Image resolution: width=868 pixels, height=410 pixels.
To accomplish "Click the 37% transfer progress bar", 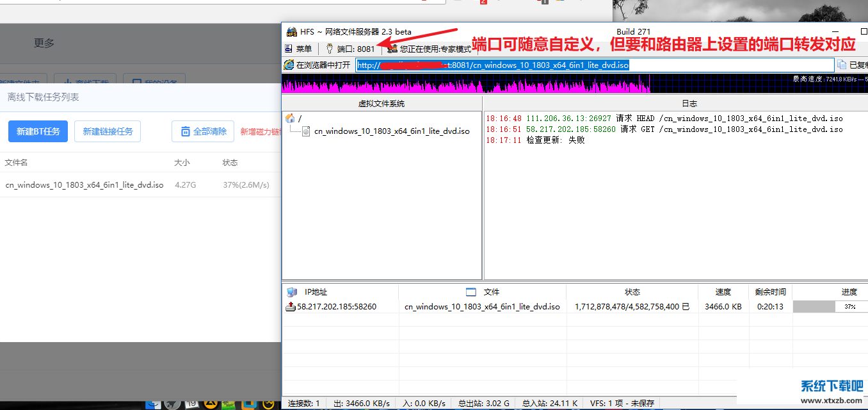I will click(x=830, y=307).
